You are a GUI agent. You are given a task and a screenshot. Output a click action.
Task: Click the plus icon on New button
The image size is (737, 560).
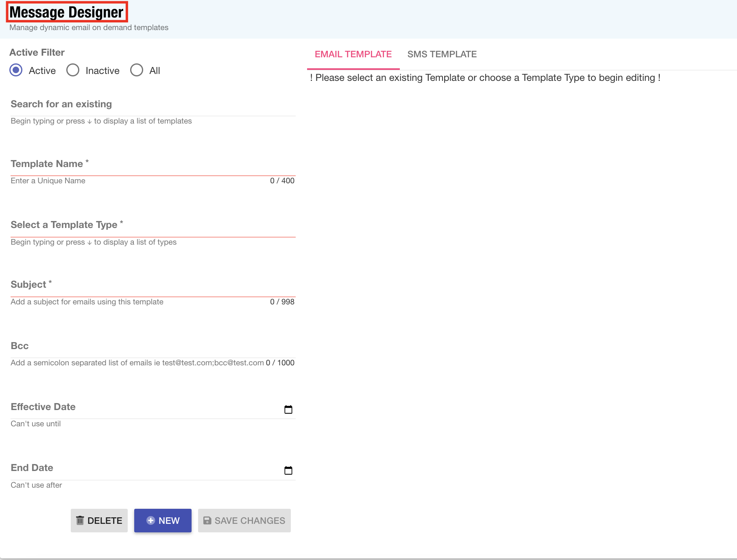point(150,521)
